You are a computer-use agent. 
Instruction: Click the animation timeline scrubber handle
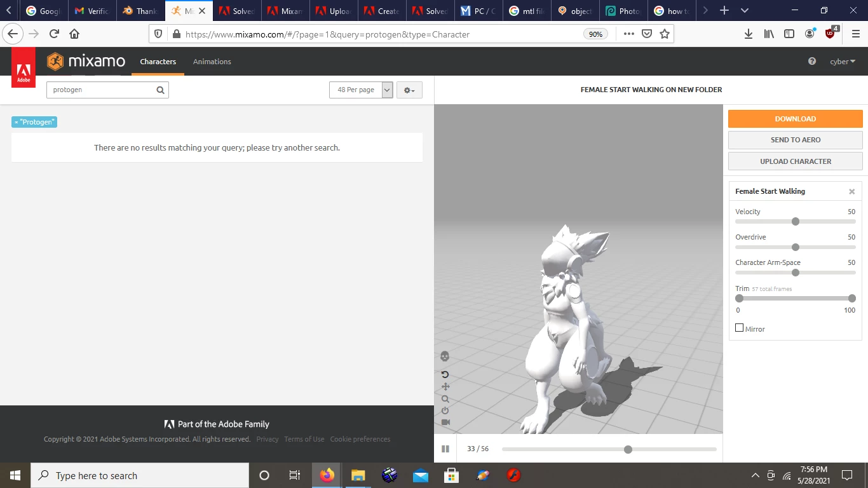point(628,449)
